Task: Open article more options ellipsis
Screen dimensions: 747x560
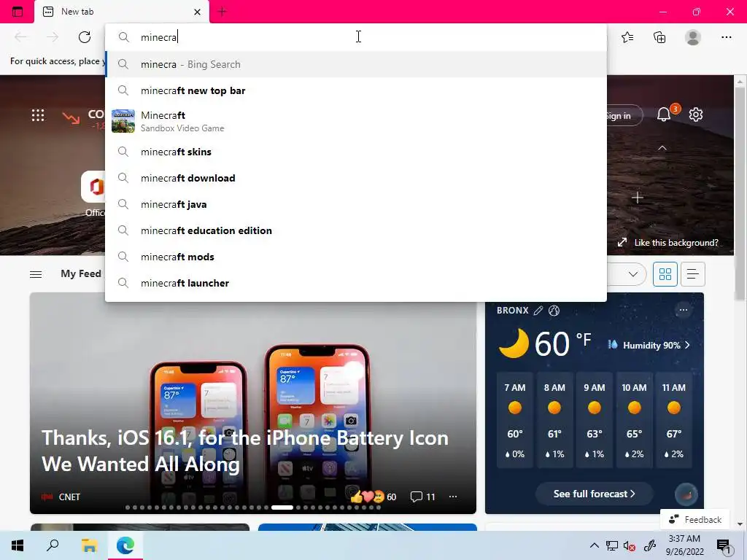Action: pyautogui.click(x=453, y=497)
